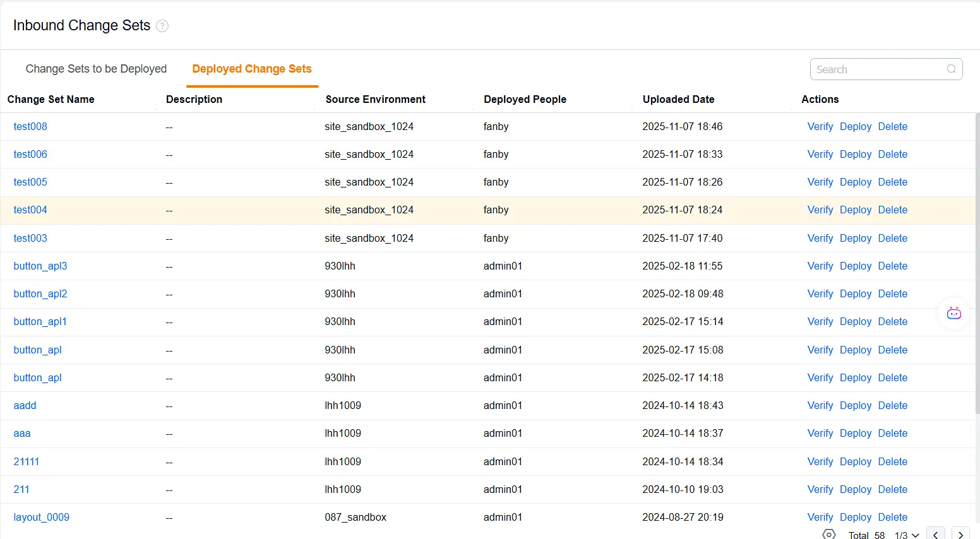Open the test003 change set link
The height and width of the screenshot is (539, 980).
(x=30, y=238)
